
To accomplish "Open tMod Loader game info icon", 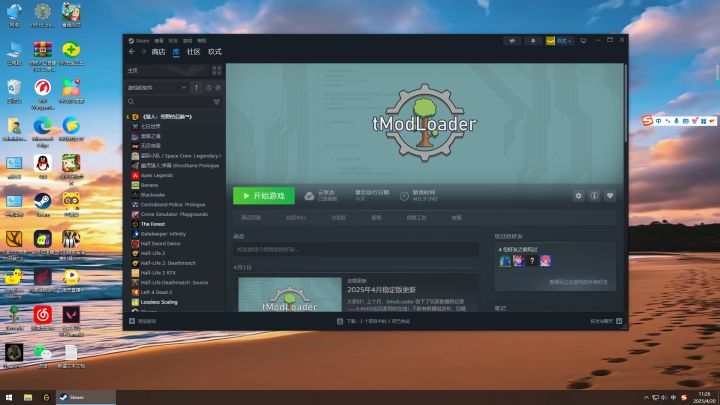I will coord(594,196).
